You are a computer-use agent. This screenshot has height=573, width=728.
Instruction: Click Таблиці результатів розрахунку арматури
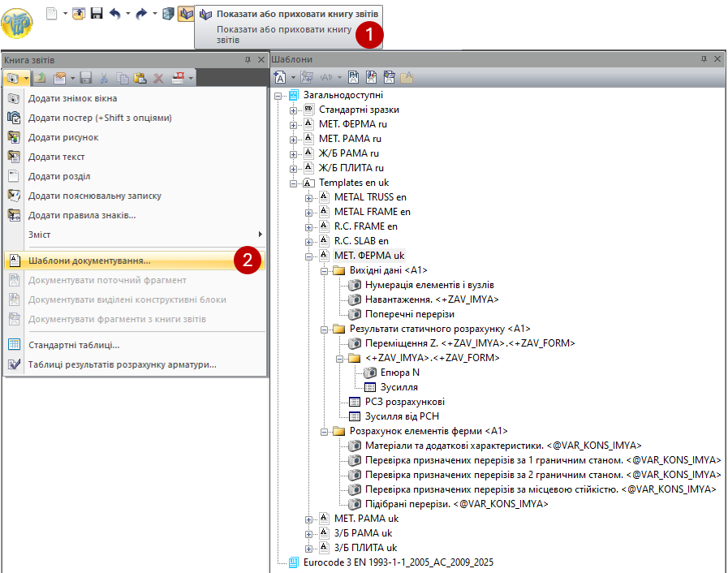coord(122,364)
